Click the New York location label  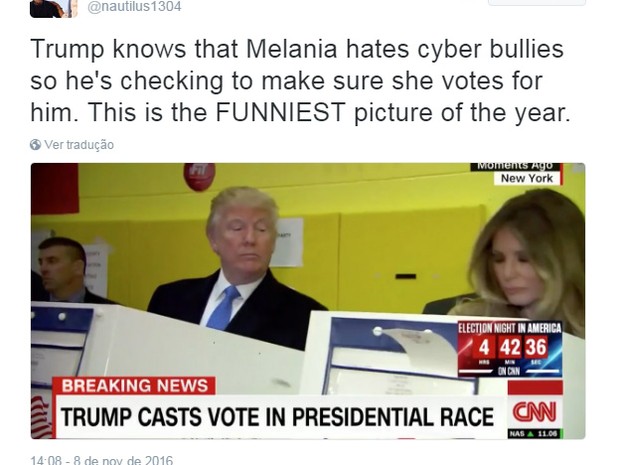[527, 178]
